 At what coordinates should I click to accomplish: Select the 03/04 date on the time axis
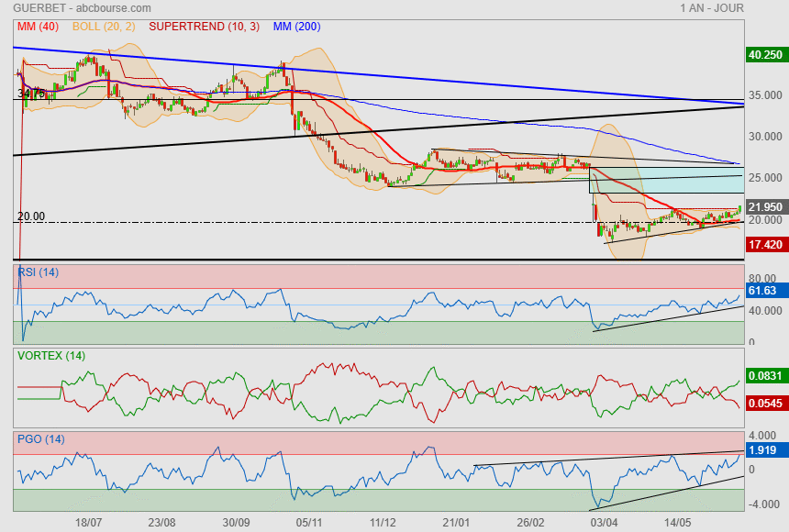[604, 521]
